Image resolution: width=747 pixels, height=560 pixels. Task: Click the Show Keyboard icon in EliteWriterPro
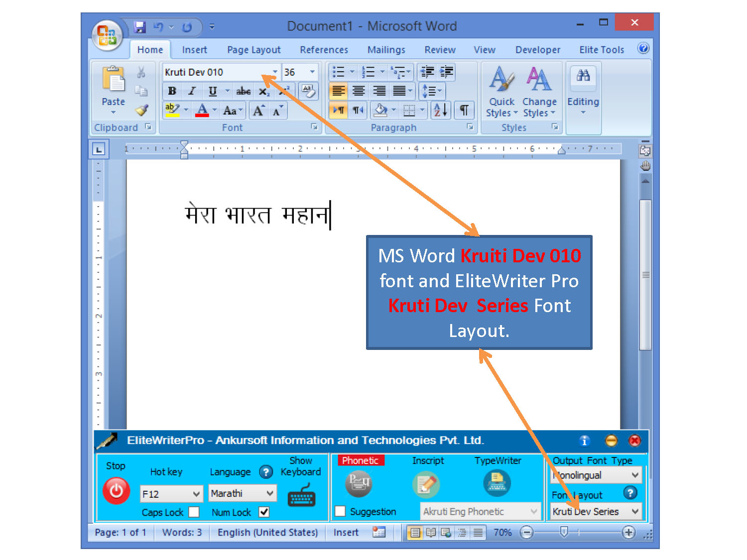[x=302, y=494]
